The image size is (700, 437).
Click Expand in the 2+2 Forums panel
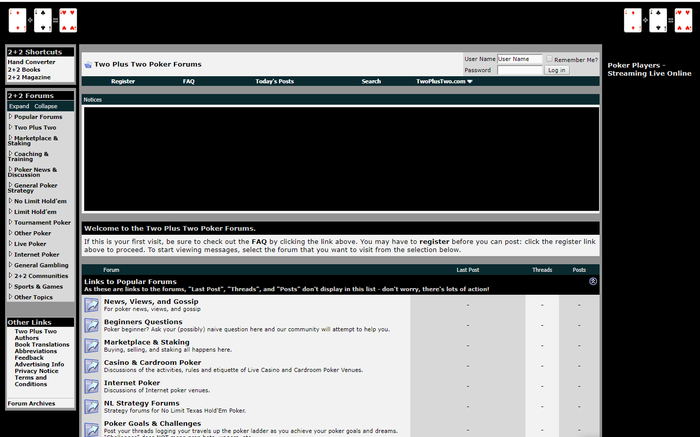19,106
